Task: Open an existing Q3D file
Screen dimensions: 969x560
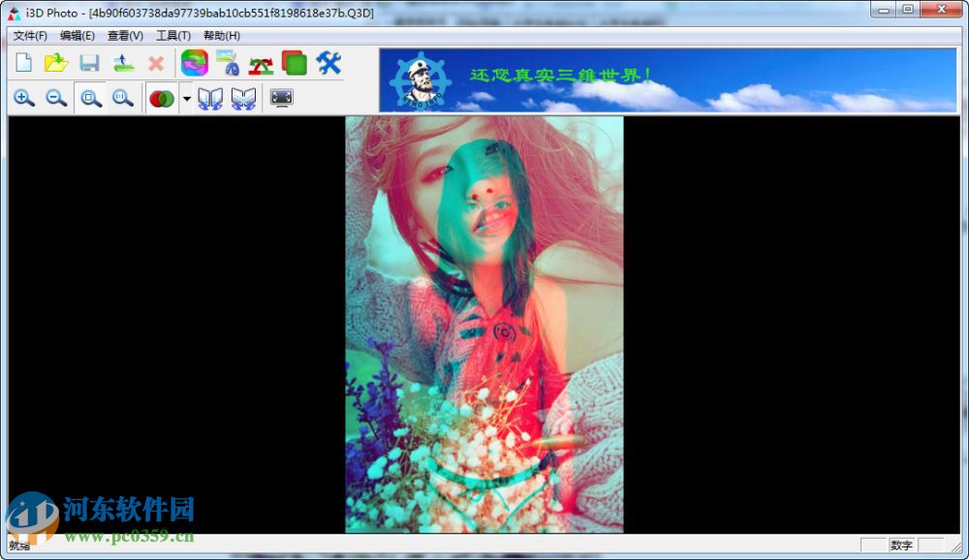Action: [57, 62]
